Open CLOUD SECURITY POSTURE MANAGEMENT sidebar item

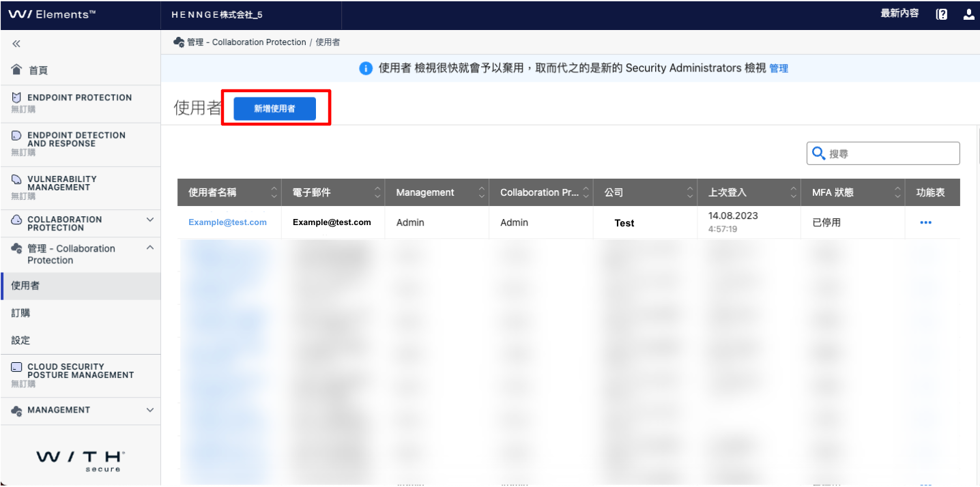click(81, 375)
